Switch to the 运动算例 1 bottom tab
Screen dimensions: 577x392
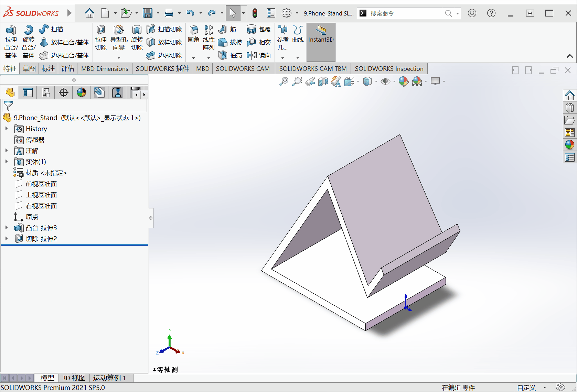click(109, 378)
